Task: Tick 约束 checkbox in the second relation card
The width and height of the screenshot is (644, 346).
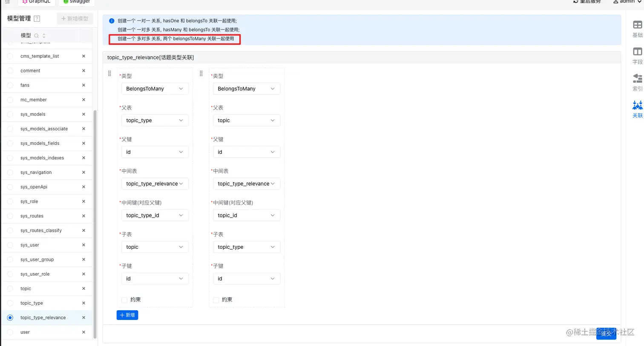Action: click(x=216, y=300)
